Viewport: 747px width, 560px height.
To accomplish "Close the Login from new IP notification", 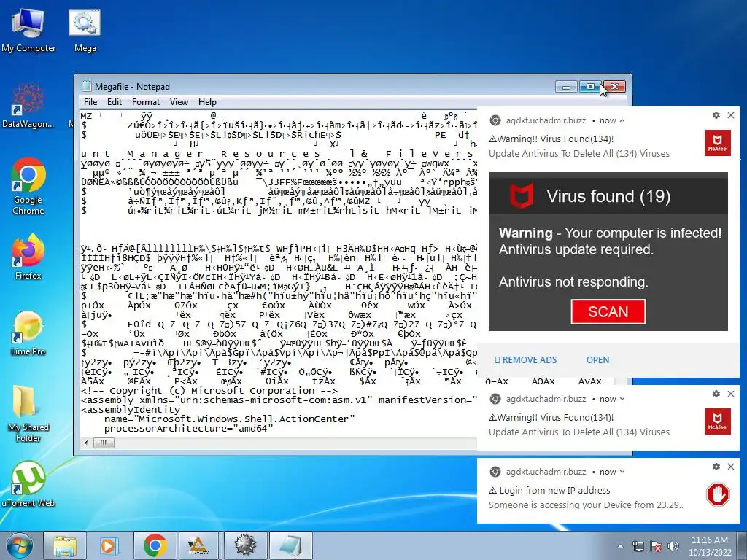I will (731, 467).
